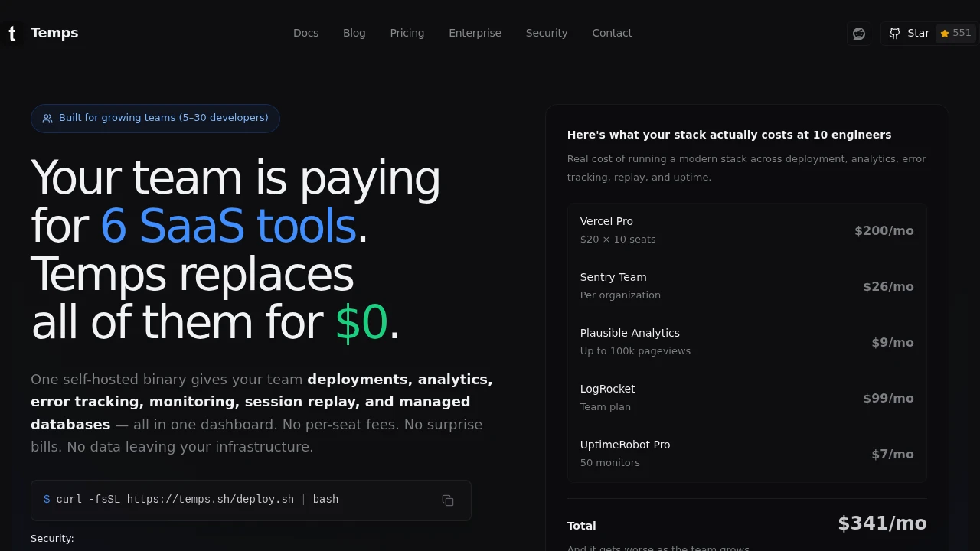This screenshot has width=980, height=551.
Task: Click the Temps 't' logo icon
Action: click(11, 34)
